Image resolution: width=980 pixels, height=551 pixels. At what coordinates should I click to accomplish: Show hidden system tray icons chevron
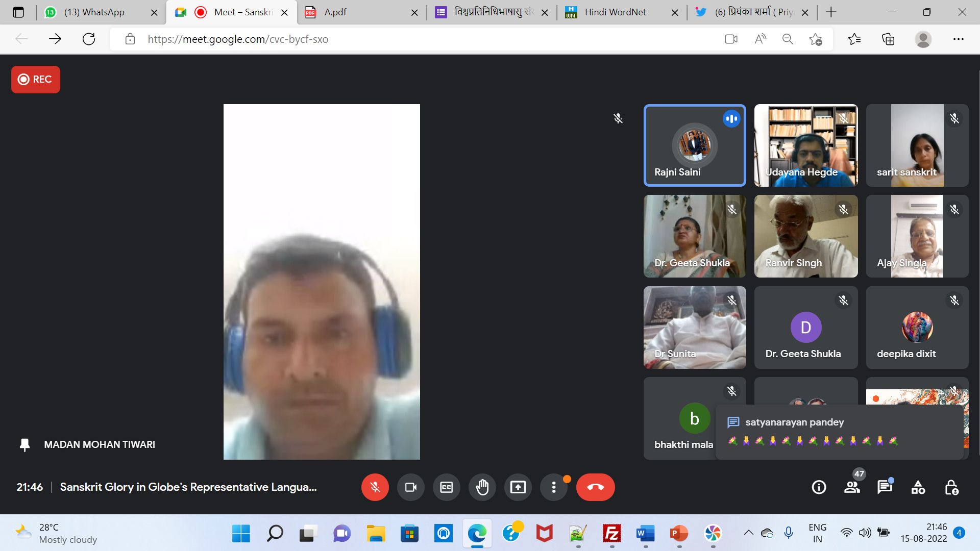748,533
